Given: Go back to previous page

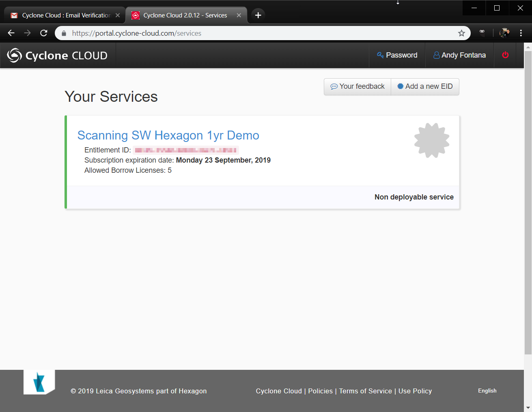Looking at the screenshot, I should click(11, 33).
